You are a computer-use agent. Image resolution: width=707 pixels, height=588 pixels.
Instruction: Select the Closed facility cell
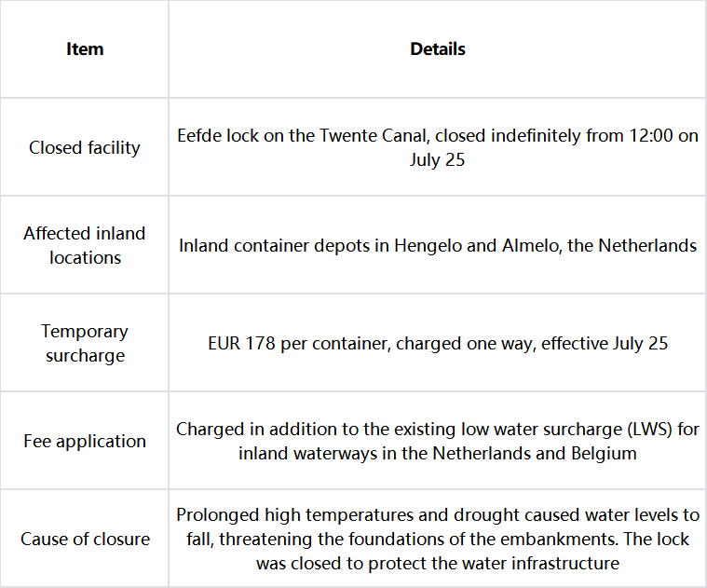(85, 147)
